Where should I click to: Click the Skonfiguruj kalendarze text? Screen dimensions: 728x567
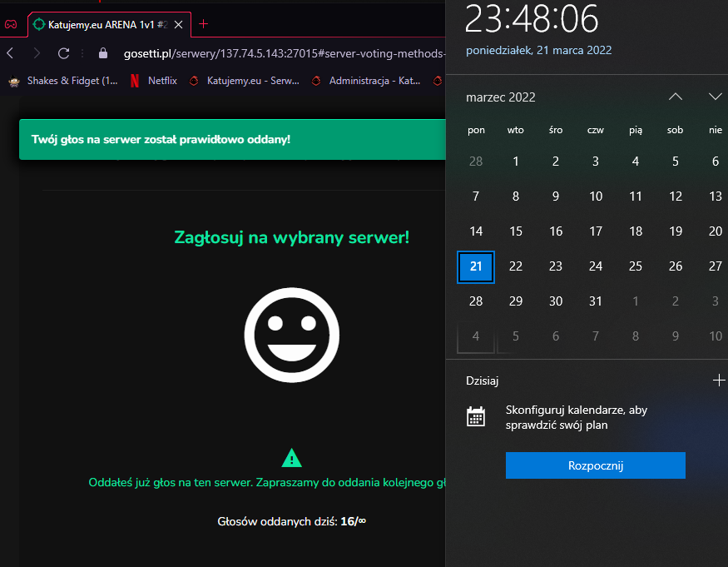pyautogui.click(x=577, y=417)
